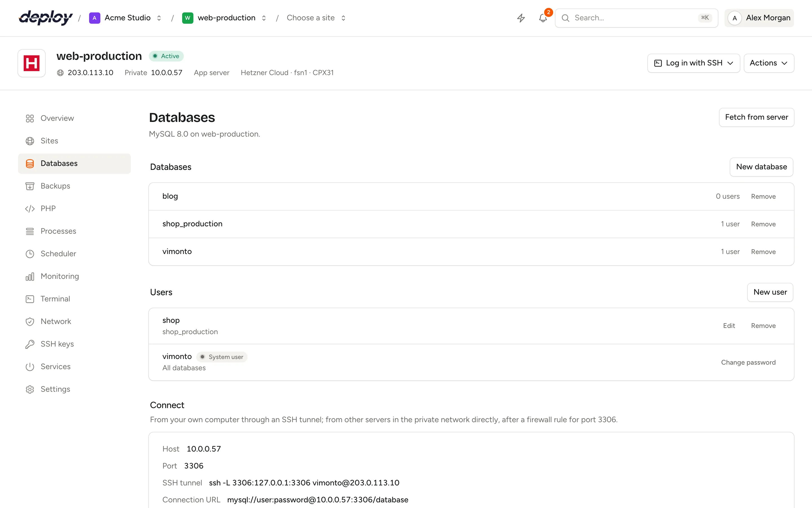
Task: Click the System user badge
Action: (222, 357)
